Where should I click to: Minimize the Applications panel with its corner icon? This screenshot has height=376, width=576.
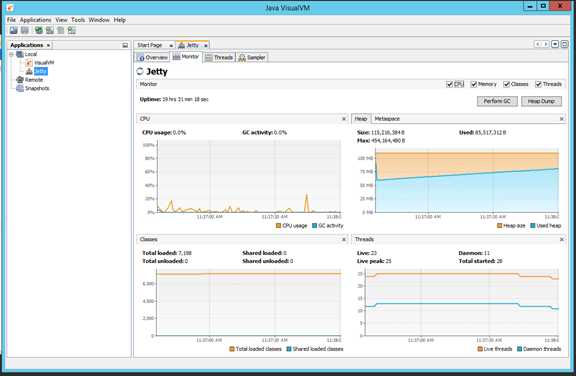[x=125, y=45]
